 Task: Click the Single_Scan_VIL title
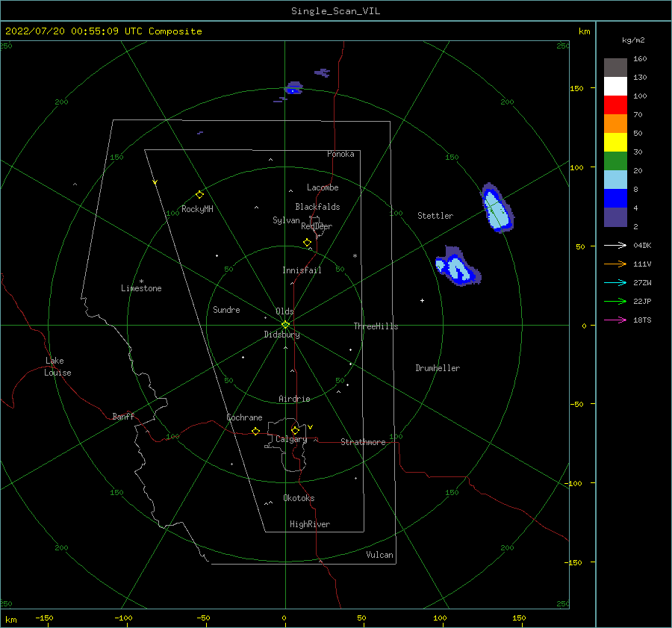[x=335, y=11]
